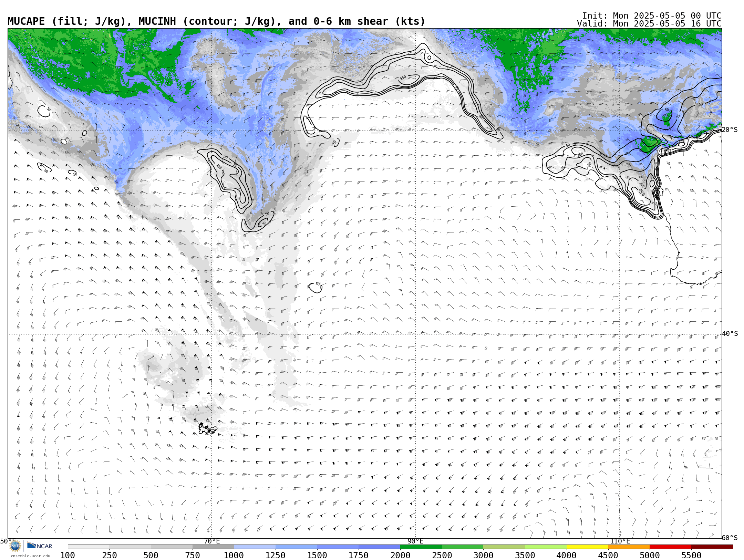This screenshot has width=744, height=560.
Task: Click the colorbar label 1000
Action: point(234,556)
